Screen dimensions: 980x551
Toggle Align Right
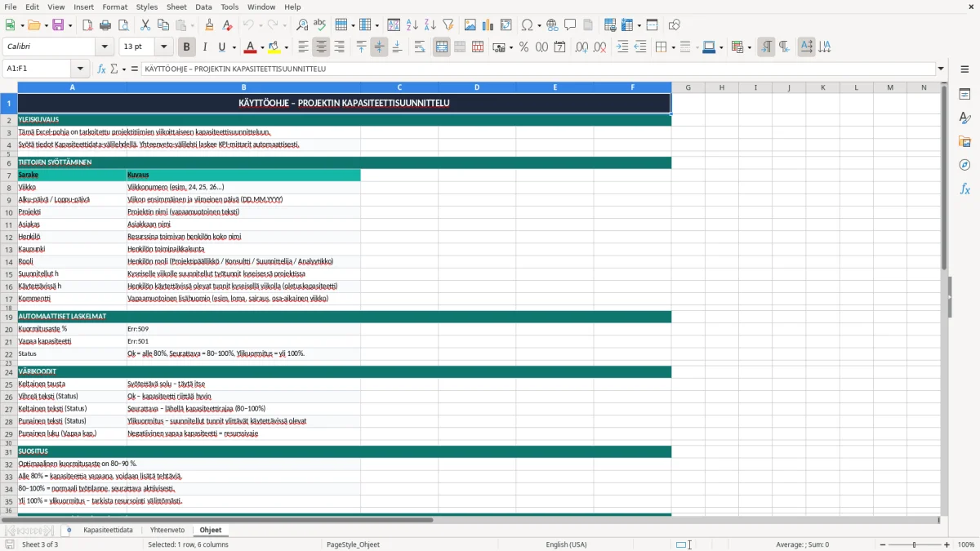340,47
